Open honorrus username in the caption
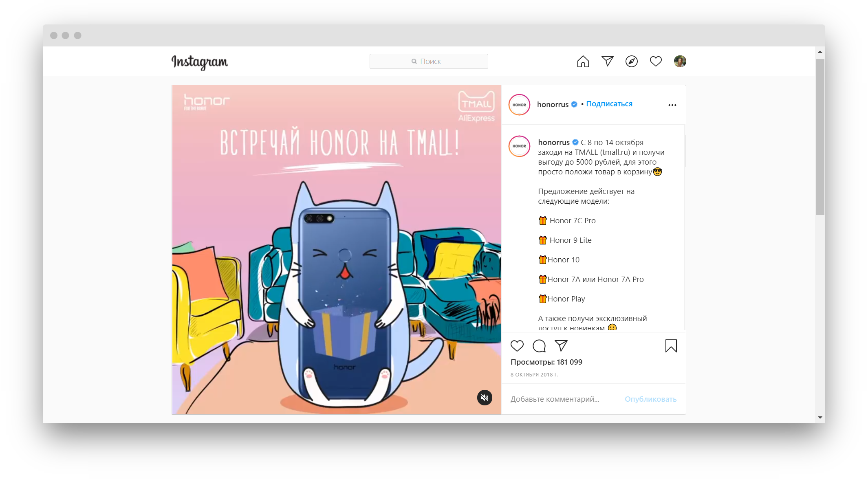Screen dimensions: 868x484 point(554,142)
